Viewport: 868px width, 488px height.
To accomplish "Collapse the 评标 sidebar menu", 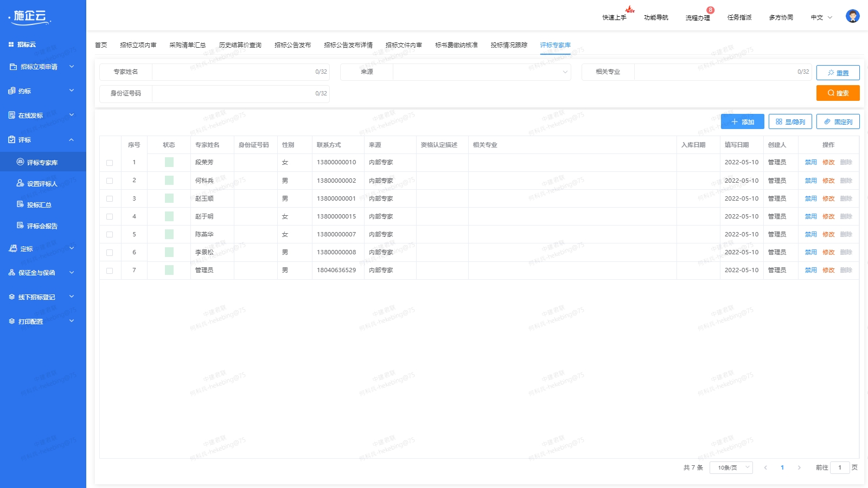I will [x=72, y=140].
